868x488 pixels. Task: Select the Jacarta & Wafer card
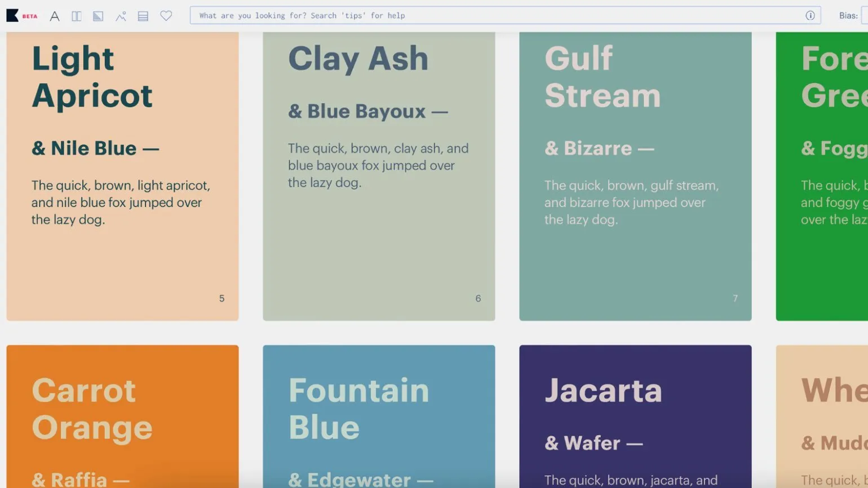tap(635, 416)
